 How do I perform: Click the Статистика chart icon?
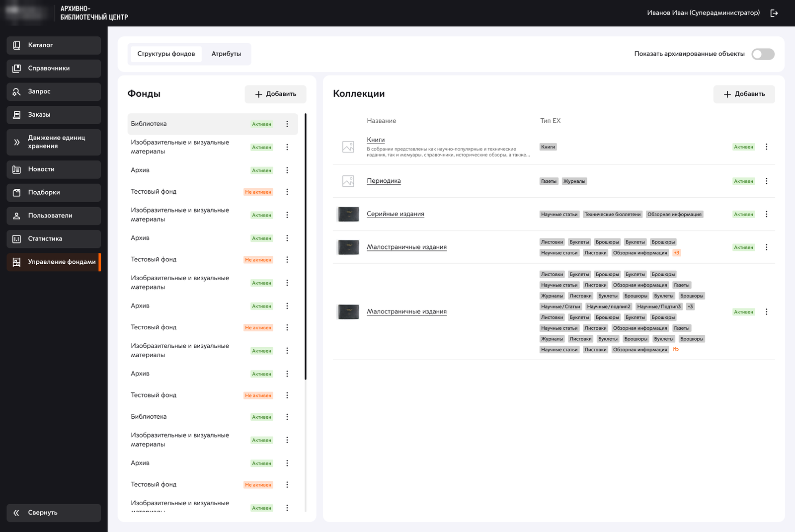(16, 239)
